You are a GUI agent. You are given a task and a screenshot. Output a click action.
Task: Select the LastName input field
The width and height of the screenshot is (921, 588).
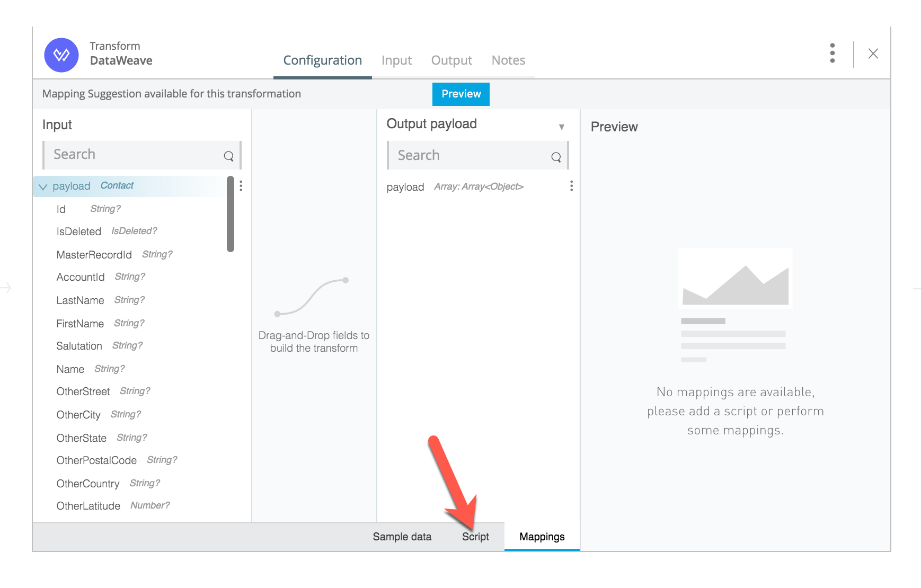(100, 300)
